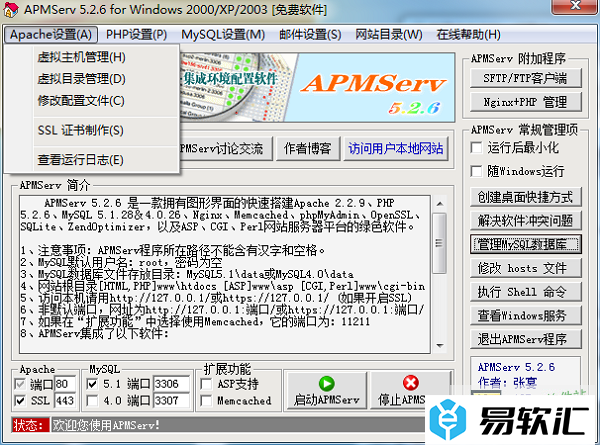Toggle the Apache SSL checkbox
The image size is (600, 445).
tap(20, 401)
